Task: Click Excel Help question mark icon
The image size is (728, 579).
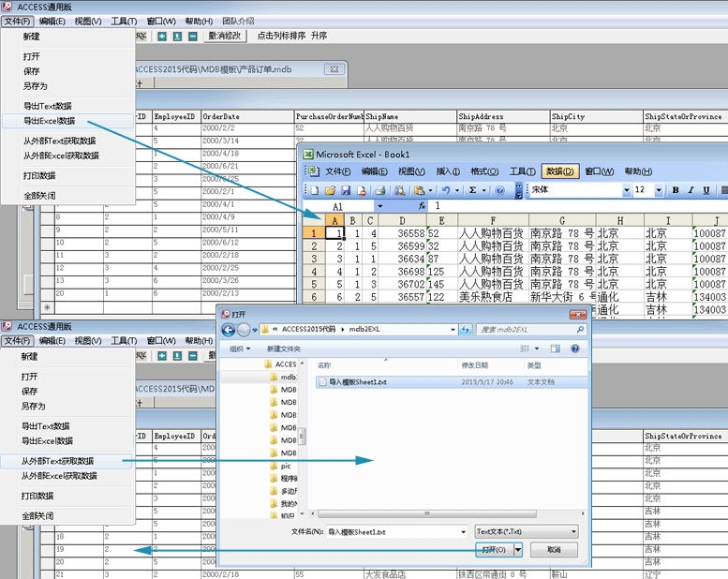Action: (x=500, y=190)
